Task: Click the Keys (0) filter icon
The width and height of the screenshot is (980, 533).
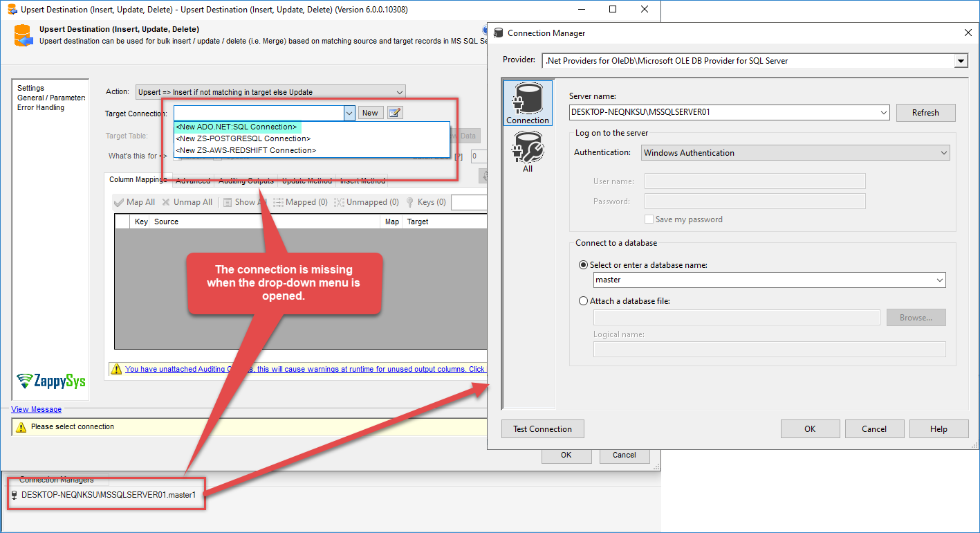Action: click(x=410, y=202)
